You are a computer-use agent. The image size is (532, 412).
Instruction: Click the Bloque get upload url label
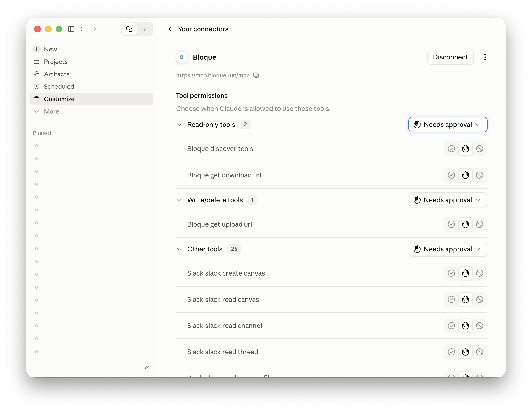click(x=219, y=224)
